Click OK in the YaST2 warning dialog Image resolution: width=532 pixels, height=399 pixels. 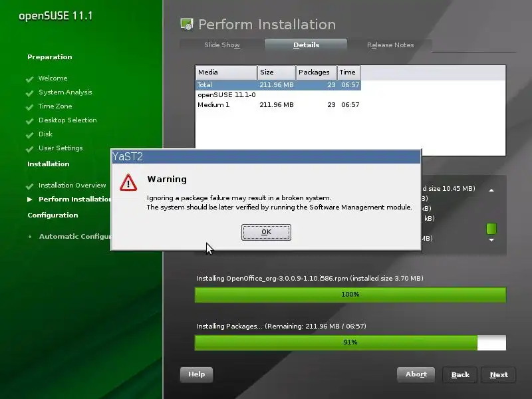(x=266, y=232)
